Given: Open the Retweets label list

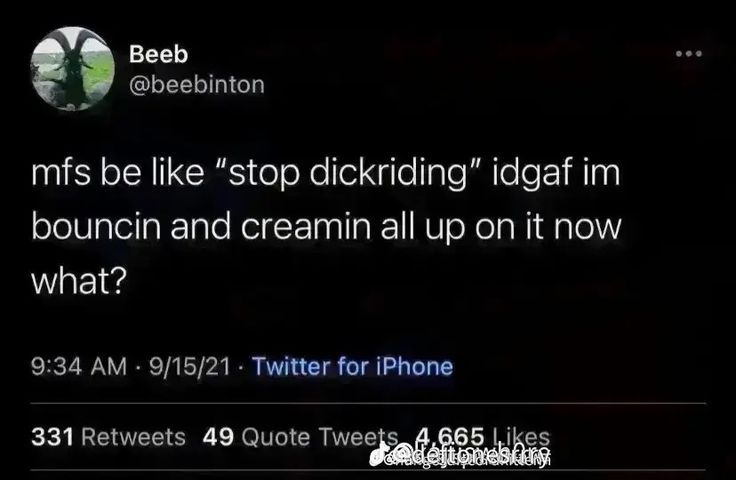Looking at the screenshot, I should tap(133, 437).
